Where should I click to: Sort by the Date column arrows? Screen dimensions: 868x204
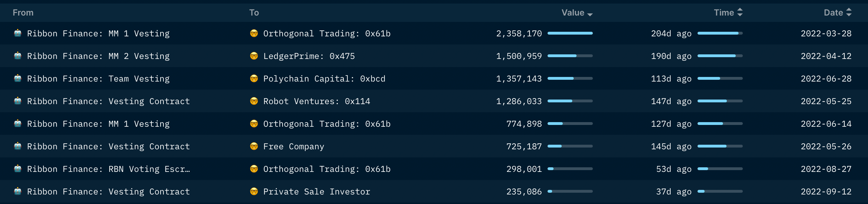point(849,12)
